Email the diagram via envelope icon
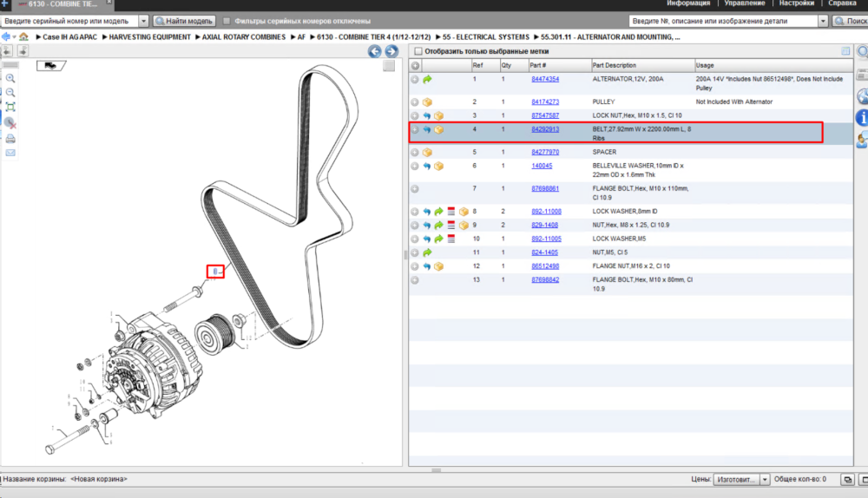The height and width of the screenshot is (498, 868). pos(10,153)
